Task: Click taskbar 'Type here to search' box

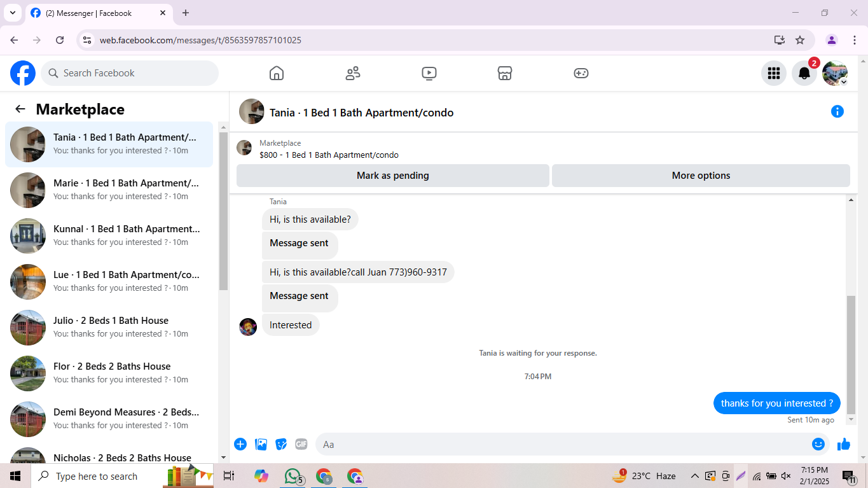Action: [122, 476]
